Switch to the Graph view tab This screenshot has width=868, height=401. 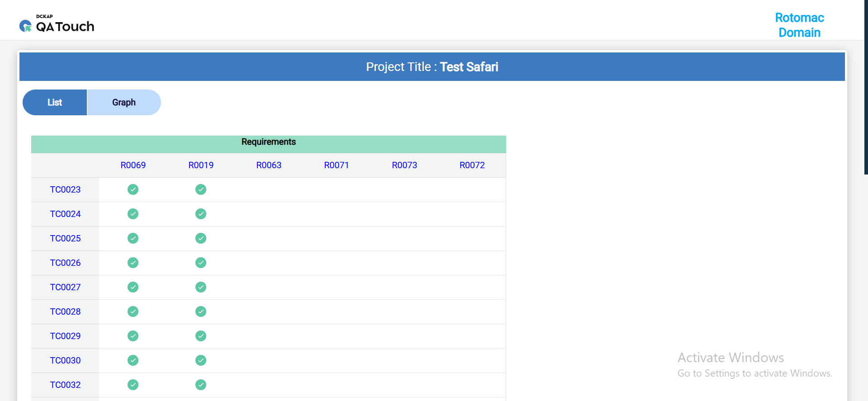(124, 103)
